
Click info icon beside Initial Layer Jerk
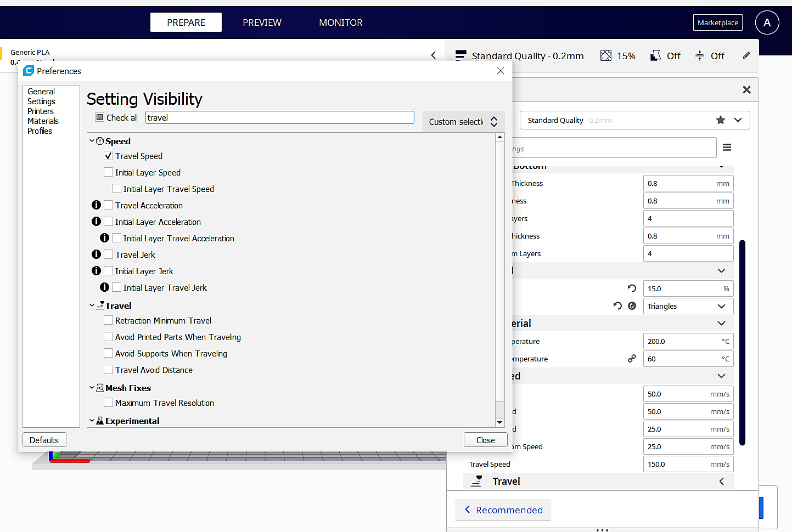click(97, 271)
